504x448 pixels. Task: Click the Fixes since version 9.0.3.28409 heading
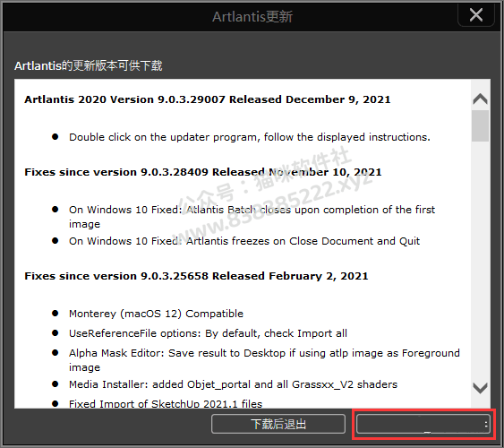(x=203, y=172)
